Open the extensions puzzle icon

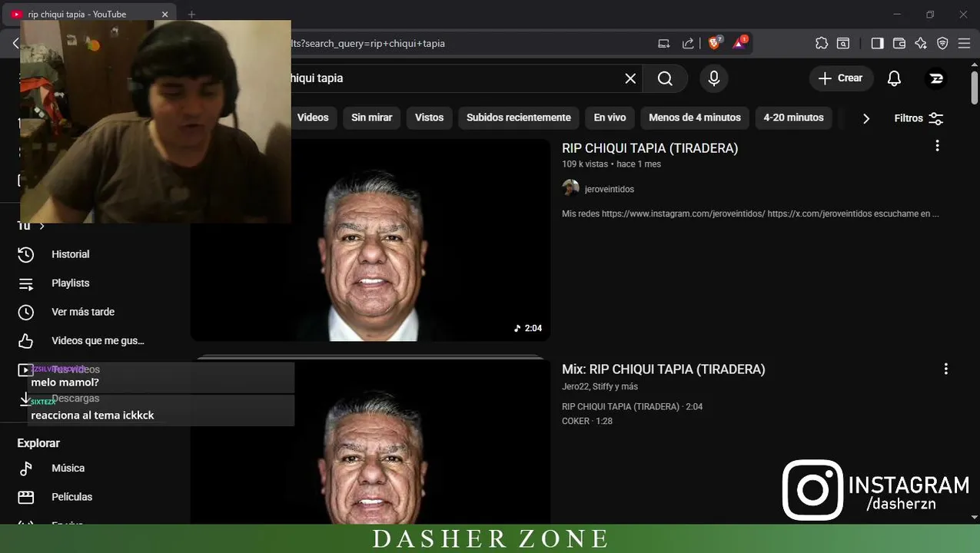pyautogui.click(x=822, y=44)
